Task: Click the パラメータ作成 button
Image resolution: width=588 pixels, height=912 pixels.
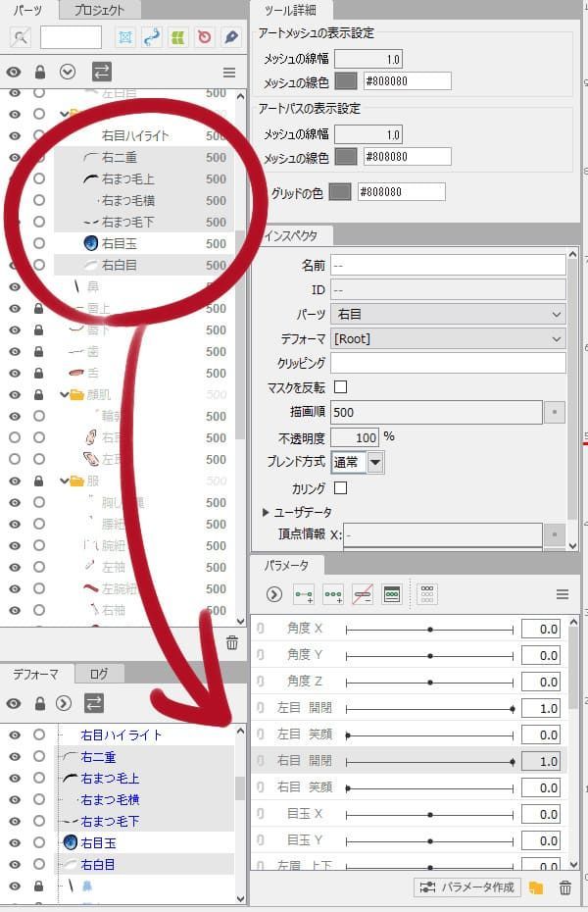Action: tap(467, 887)
